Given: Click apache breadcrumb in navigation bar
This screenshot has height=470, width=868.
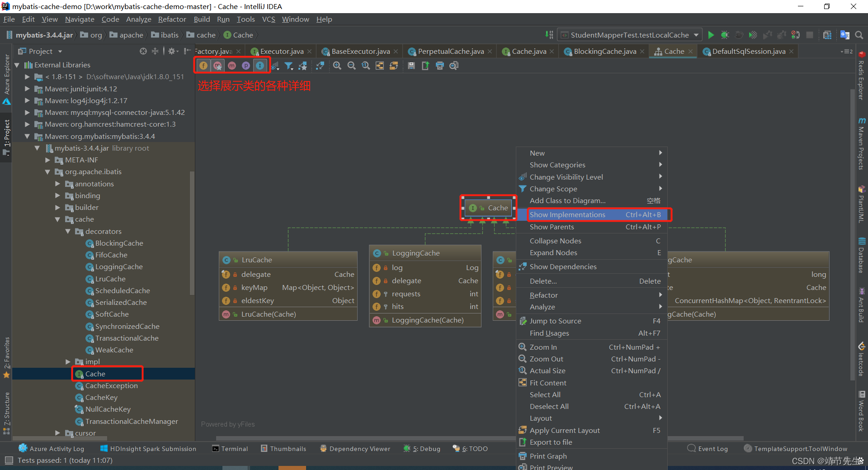Looking at the screenshot, I should click(127, 35).
